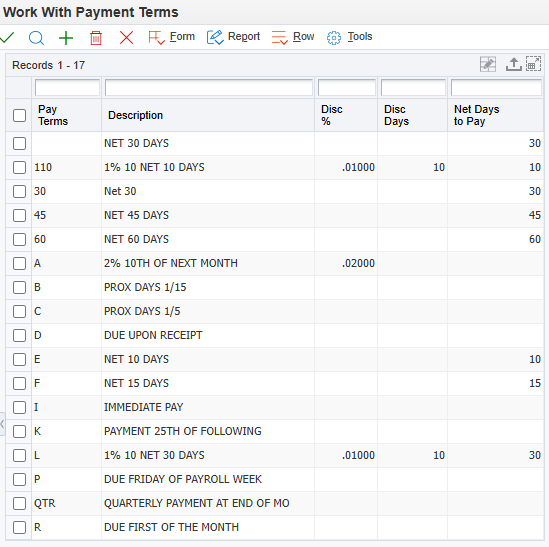Click the green checkmark Select icon
This screenshot has height=547, width=549.
7,37
